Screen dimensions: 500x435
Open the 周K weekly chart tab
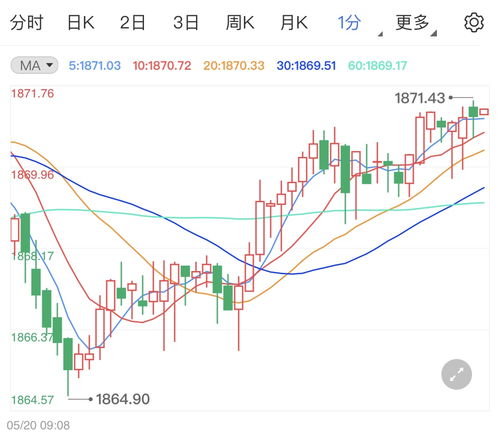tap(240, 23)
